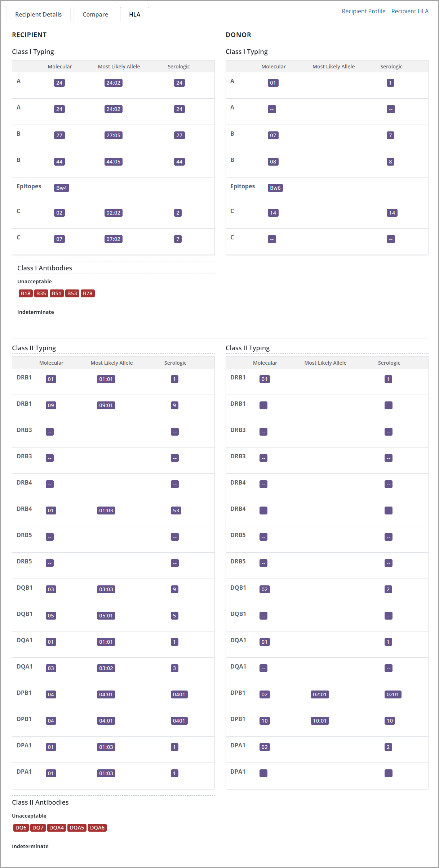Click donor DPB1 0201 serologic badge

(393, 694)
